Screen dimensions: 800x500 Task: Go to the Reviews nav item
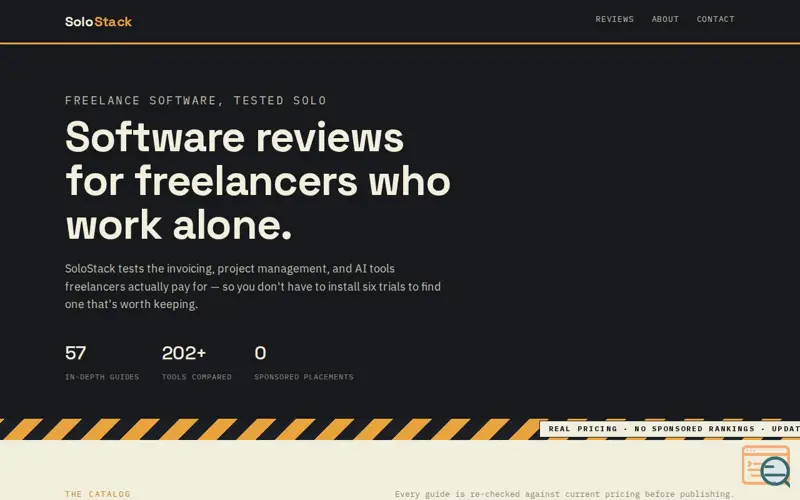click(x=614, y=19)
